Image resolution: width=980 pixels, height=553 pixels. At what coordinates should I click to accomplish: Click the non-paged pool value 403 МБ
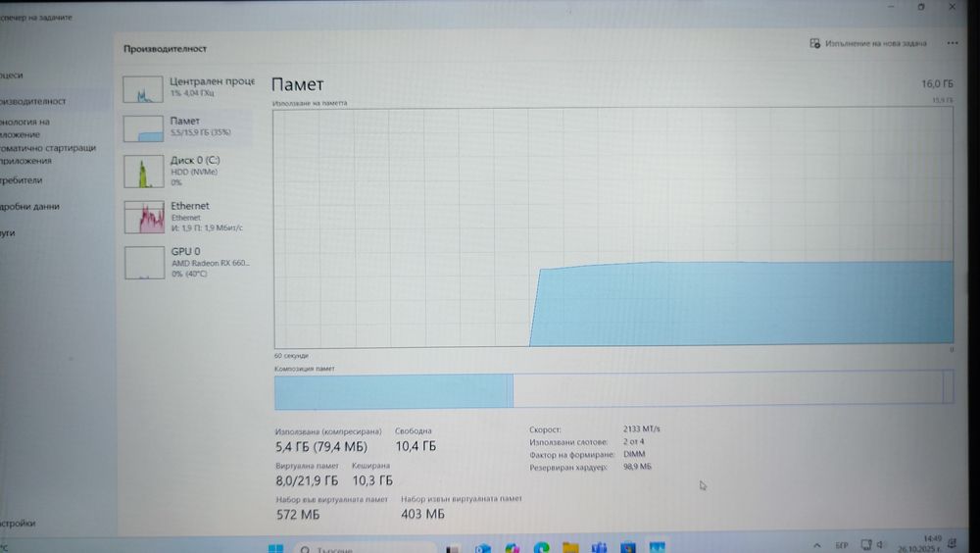422,514
